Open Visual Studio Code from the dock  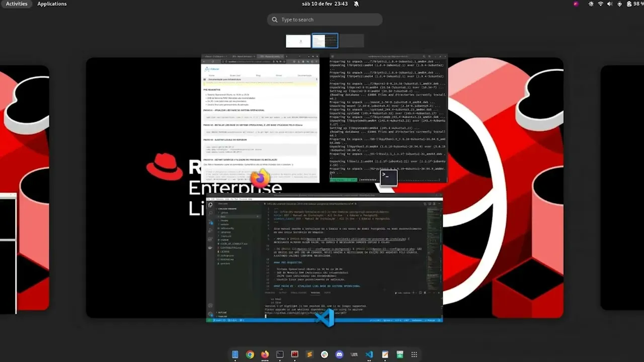(x=369, y=354)
